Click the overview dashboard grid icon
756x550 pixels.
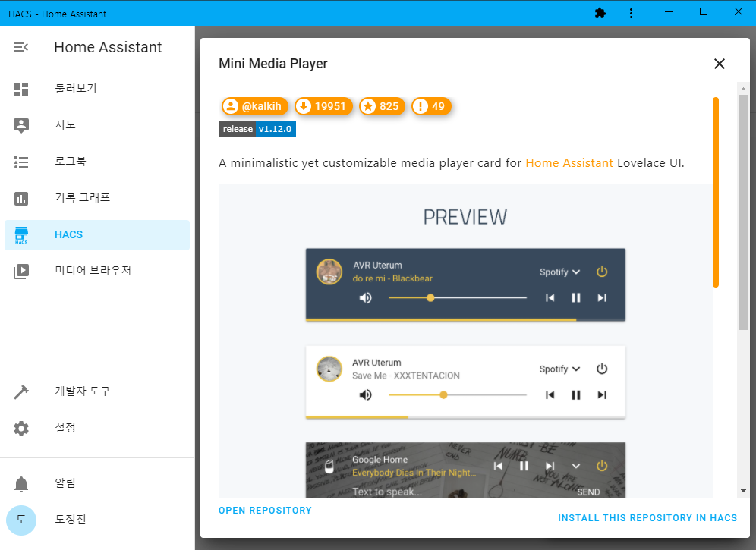[21, 90]
